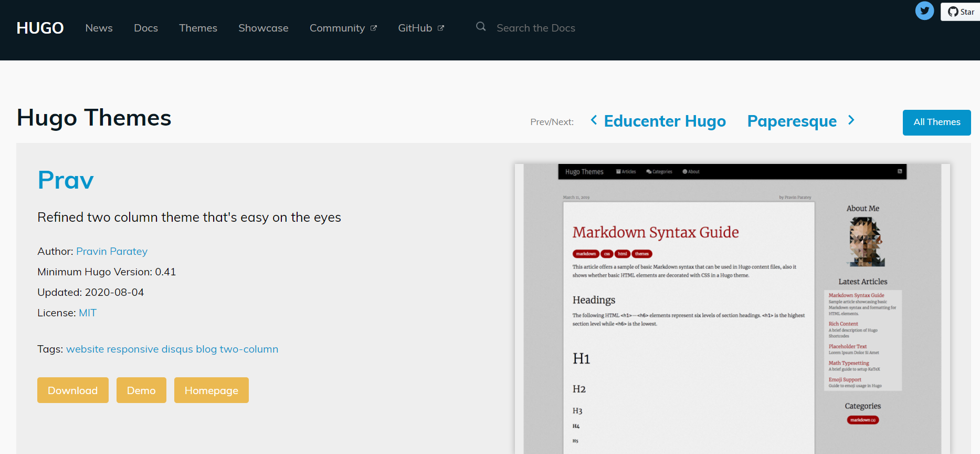This screenshot has width=980, height=454.
Task: Go to the Themes page
Action: point(198,28)
